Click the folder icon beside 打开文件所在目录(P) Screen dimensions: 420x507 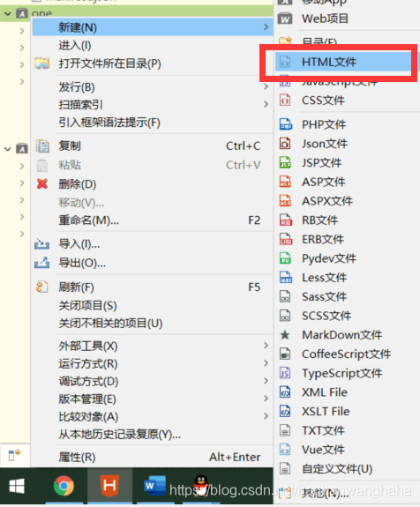pos(42,63)
